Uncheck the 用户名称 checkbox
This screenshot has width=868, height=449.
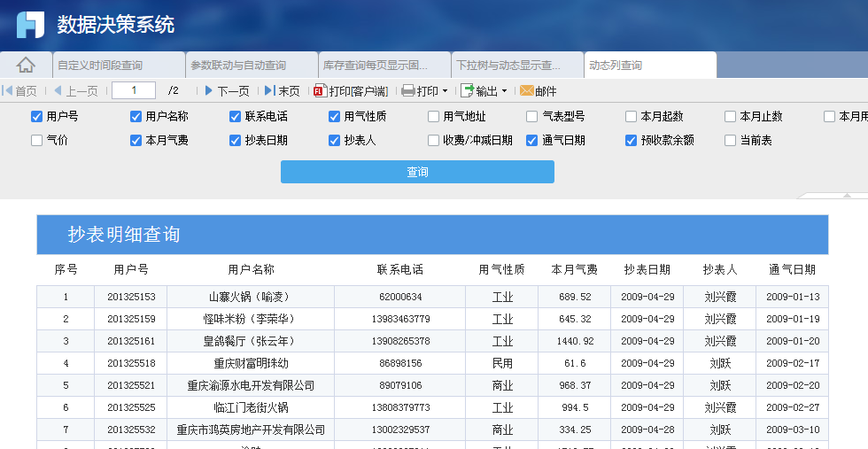point(136,116)
